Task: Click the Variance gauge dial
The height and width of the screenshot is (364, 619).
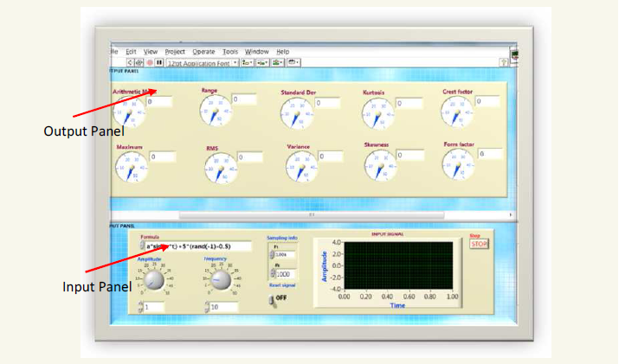Action: [x=301, y=167]
